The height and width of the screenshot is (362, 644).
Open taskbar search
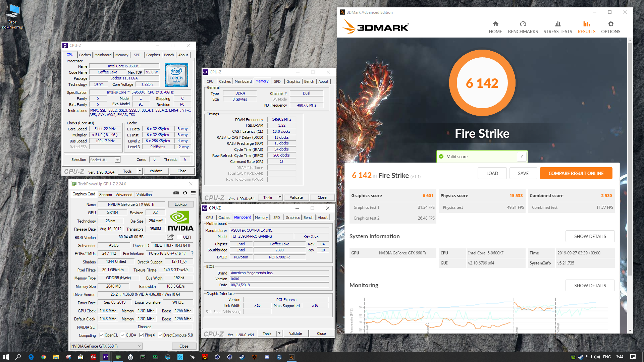pyautogui.click(x=18, y=357)
